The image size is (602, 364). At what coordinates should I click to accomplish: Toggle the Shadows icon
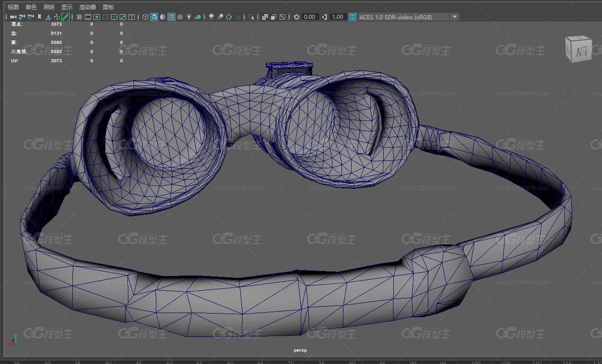pos(198,17)
